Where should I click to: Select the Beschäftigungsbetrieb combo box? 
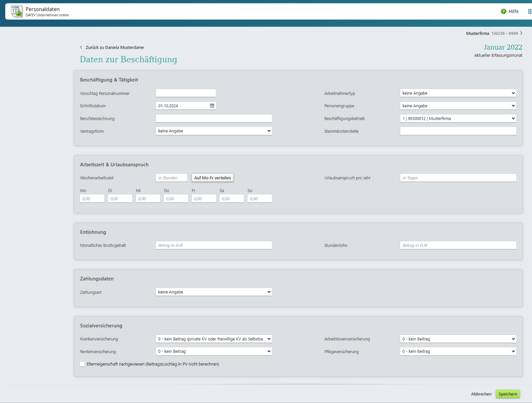tap(458, 118)
